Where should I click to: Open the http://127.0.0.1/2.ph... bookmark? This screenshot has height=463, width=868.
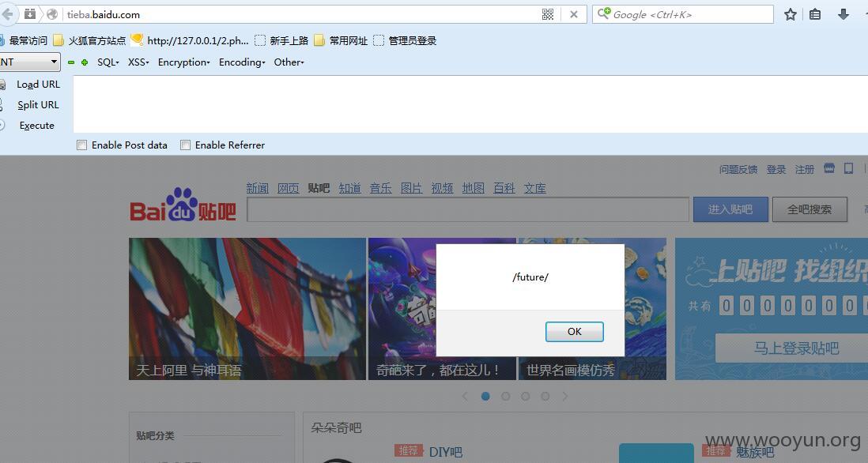point(190,40)
